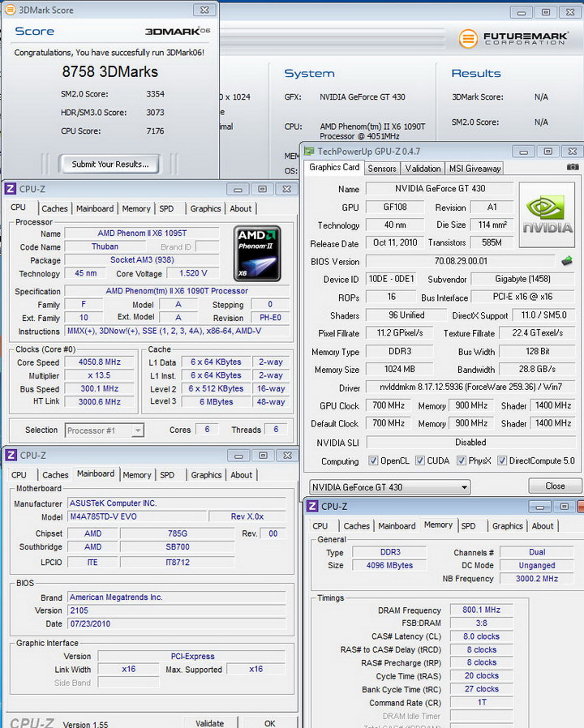
Task: Click the OK button in CPU-Z
Action: (269, 722)
